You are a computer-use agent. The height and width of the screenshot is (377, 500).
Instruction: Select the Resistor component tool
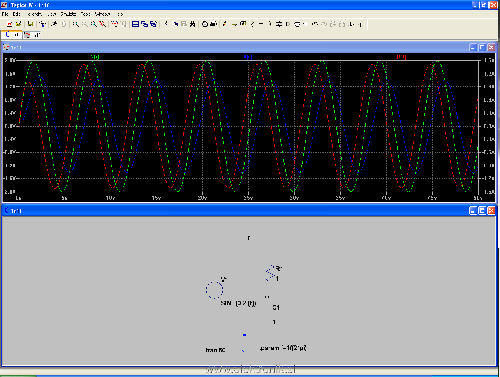coord(252,24)
